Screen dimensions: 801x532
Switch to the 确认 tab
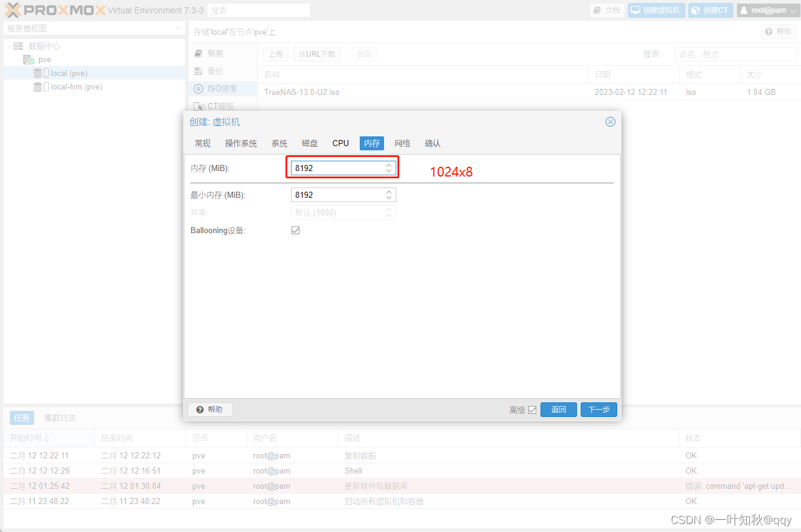pos(433,143)
